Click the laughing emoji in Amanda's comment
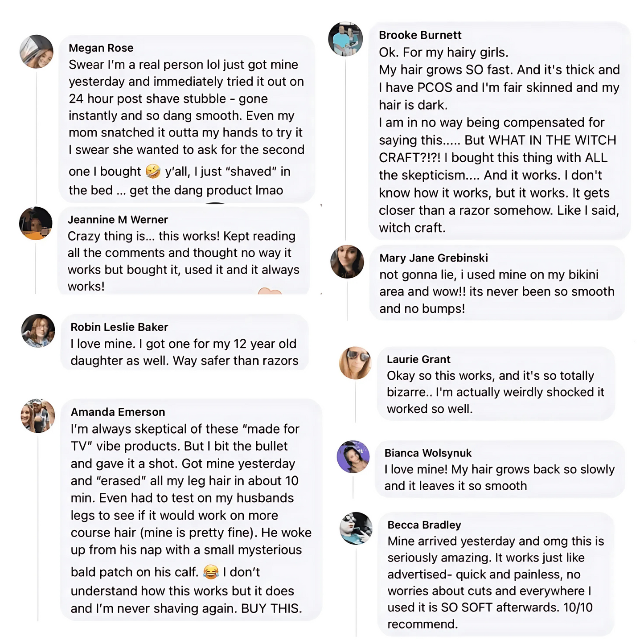The height and width of the screenshot is (644, 644). point(211,572)
